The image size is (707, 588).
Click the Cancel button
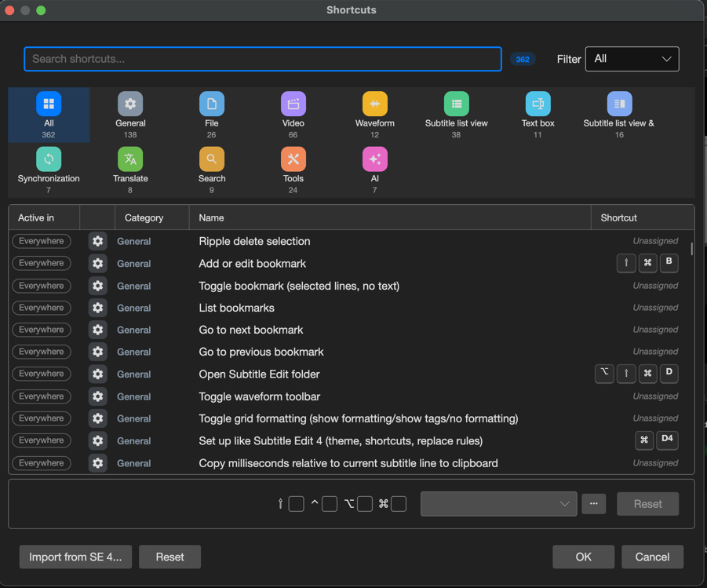click(x=652, y=557)
